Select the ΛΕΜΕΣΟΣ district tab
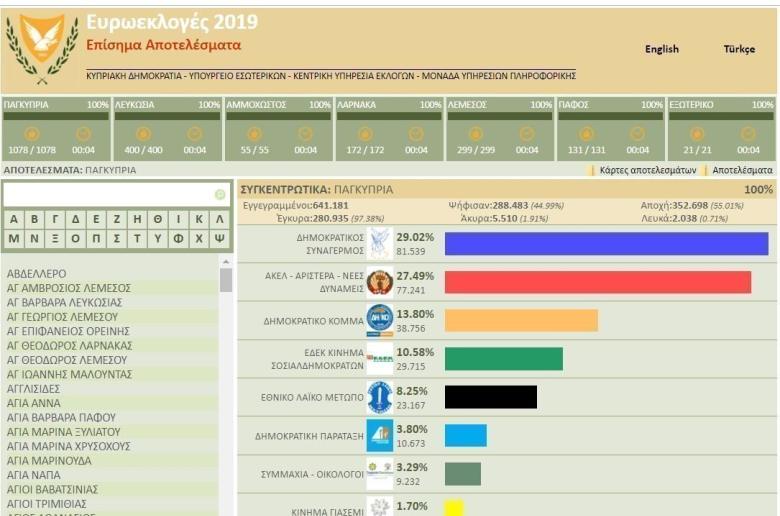780x516 pixels. [499, 129]
